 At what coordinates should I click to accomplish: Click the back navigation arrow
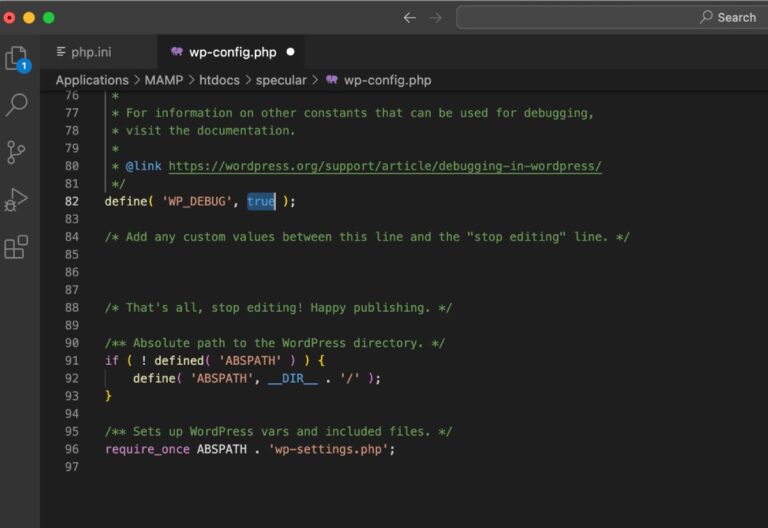(409, 17)
